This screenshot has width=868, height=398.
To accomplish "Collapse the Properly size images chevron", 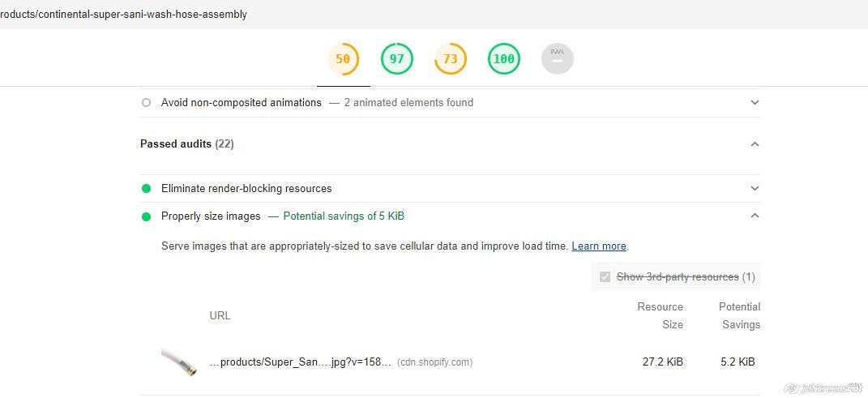I will (x=755, y=216).
